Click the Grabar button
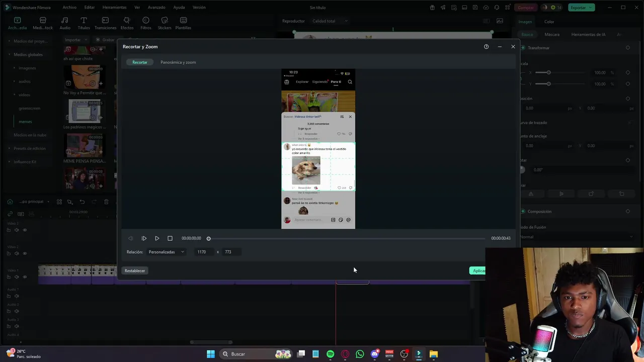This screenshot has height=362, width=644. [105, 40]
